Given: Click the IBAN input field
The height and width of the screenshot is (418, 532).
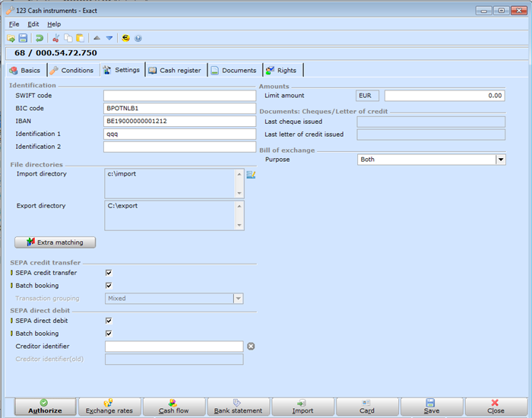Looking at the screenshot, I should [x=179, y=122].
